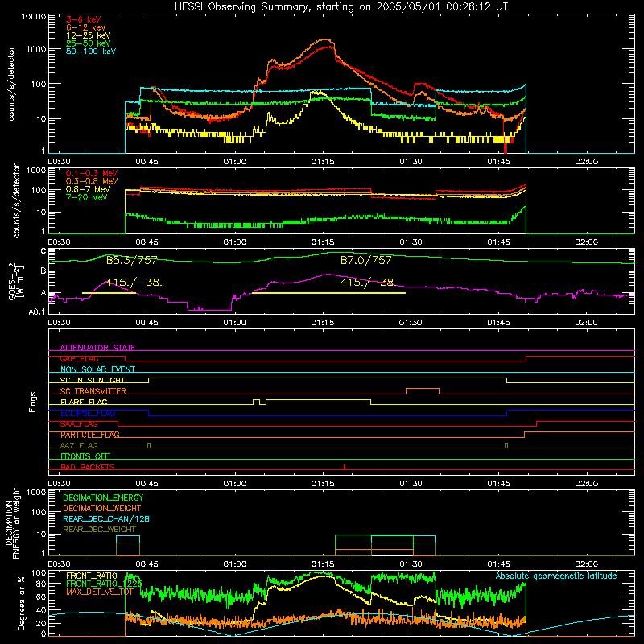644x644 pixels.
Task: Click the FRONT_RATIO_1225 legend label
Action: coord(104,584)
